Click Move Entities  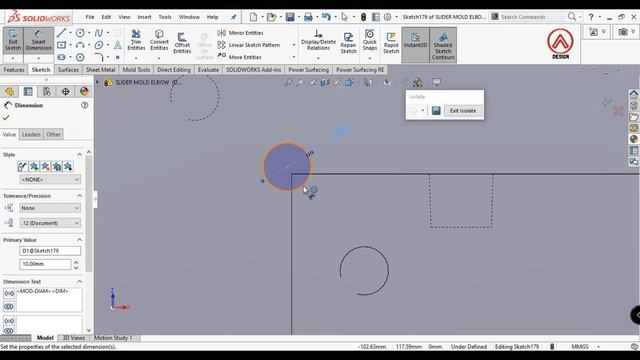point(240,57)
